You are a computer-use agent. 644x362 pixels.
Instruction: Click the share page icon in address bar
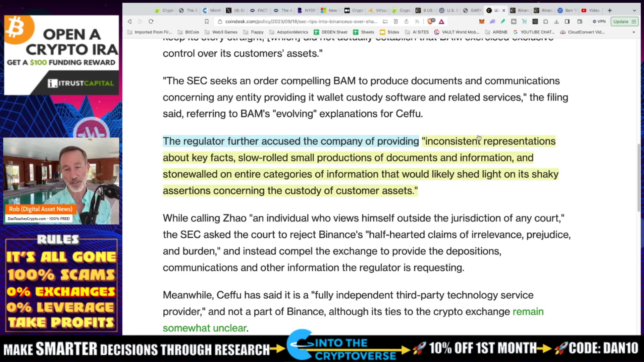(407, 21)
